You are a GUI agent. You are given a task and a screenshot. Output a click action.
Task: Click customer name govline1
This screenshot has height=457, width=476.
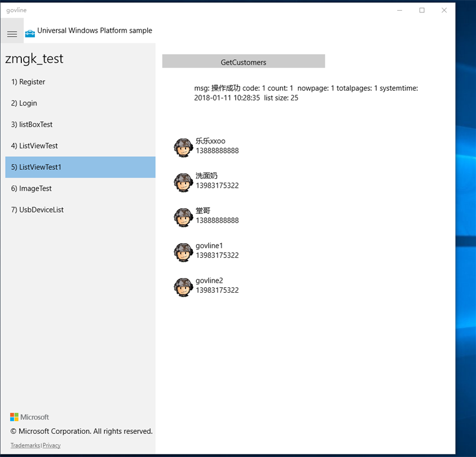click(x=209, y=245)
